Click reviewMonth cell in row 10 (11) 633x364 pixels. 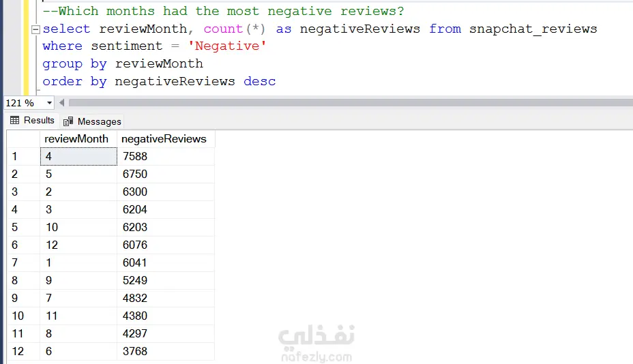tap(78, 316)
